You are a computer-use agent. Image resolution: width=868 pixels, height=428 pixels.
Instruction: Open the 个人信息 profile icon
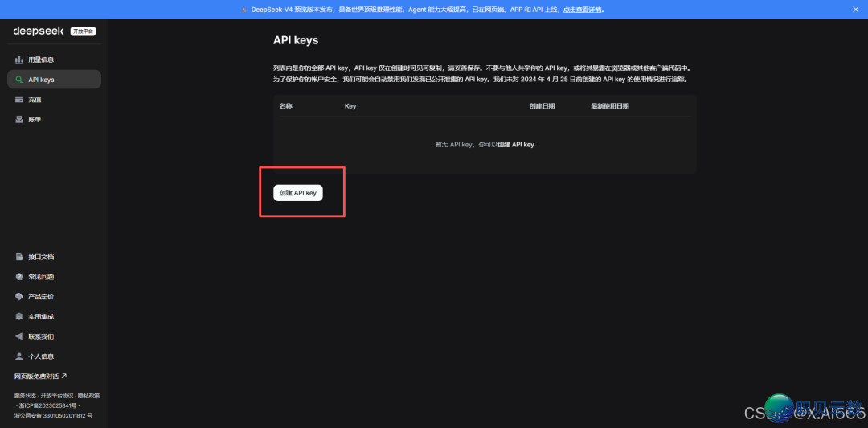coord(18,356)
